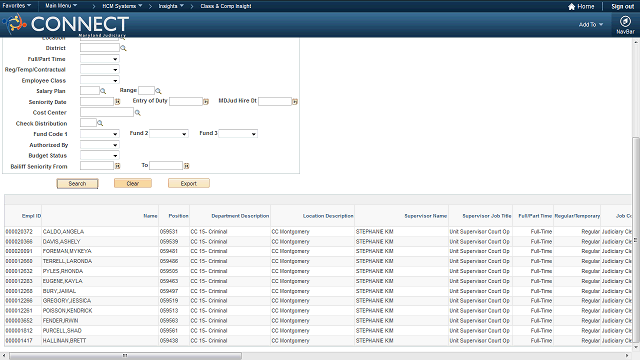The width and height of the screenshot is (640, 360).
Task: Open MDJud Hire Dt calendar picker
Action: [x=295, y=101]
